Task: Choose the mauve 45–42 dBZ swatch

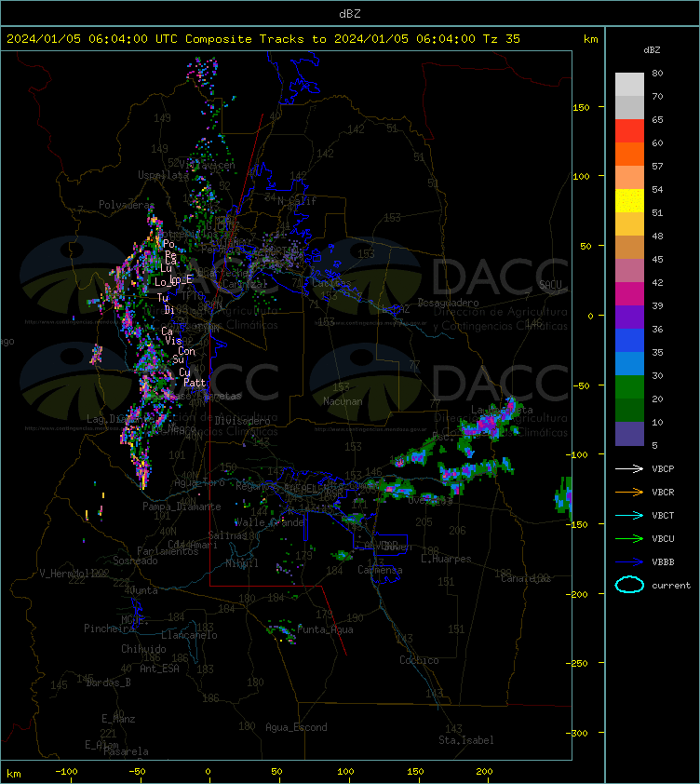Action: tap(629, 271)
